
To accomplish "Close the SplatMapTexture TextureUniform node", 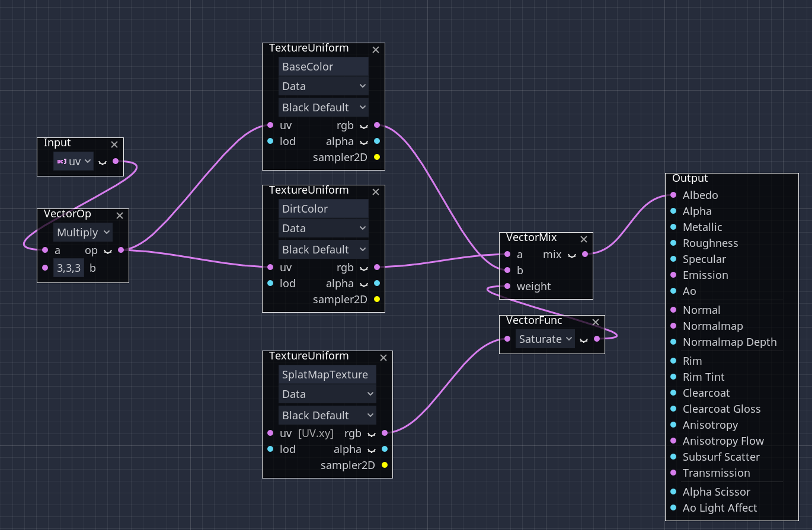I will pos(383,358).
